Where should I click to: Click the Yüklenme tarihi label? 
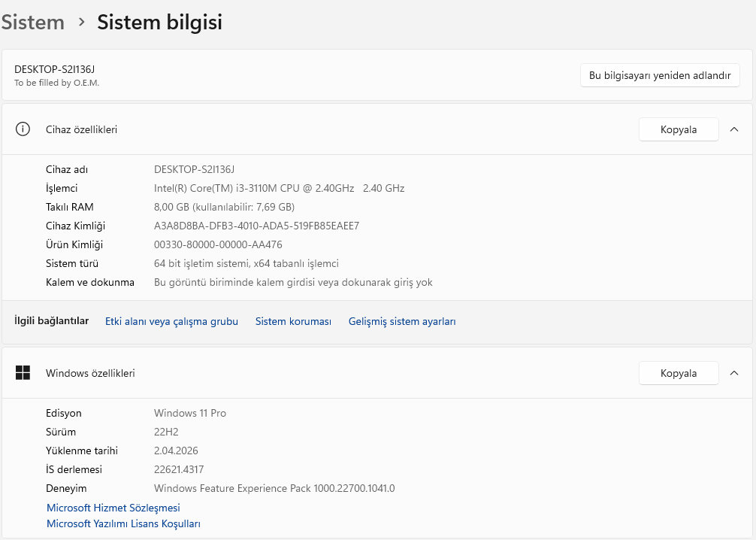pos(82,451)
